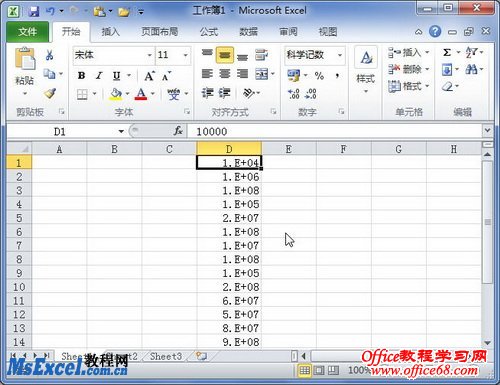Click the AutoSum sigma icon
This screenshot has width=500, height=385.
tap(447, 52)
